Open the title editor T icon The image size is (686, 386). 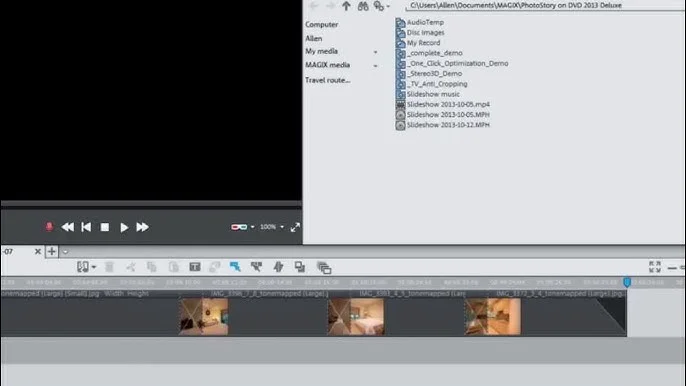coord(195,267)
